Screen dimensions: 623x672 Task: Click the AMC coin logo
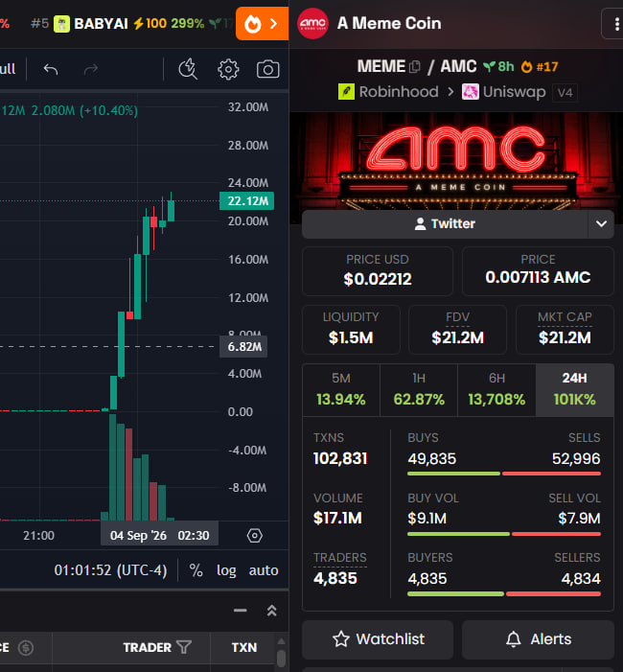312,24
